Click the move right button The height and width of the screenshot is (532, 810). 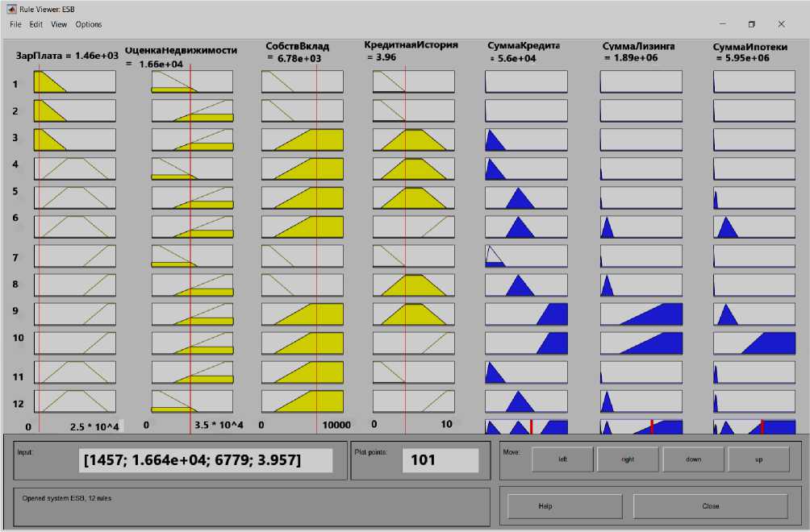pyautogui.click(x=628, y=459)
